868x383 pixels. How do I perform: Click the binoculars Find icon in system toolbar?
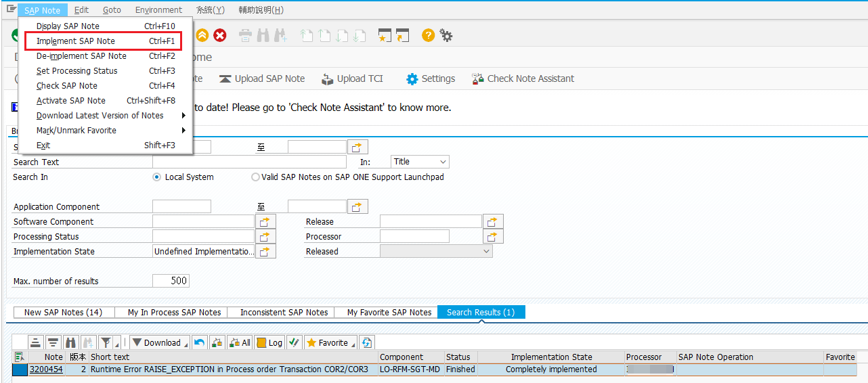pyautogui.click(x=263, y=35)
